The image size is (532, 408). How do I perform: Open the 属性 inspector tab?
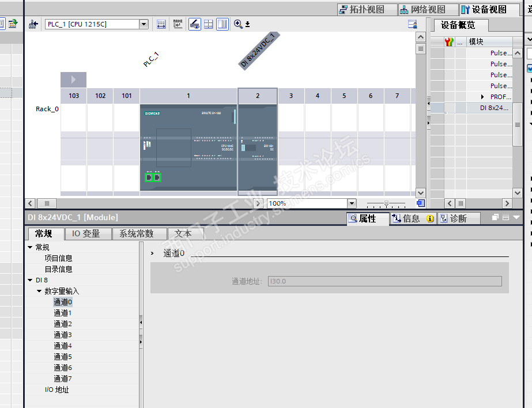point(368,219)
